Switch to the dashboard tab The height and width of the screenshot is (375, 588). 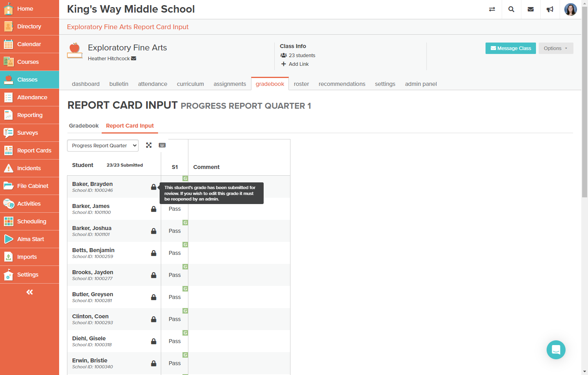pyautogui.click(x=86, y=84)
